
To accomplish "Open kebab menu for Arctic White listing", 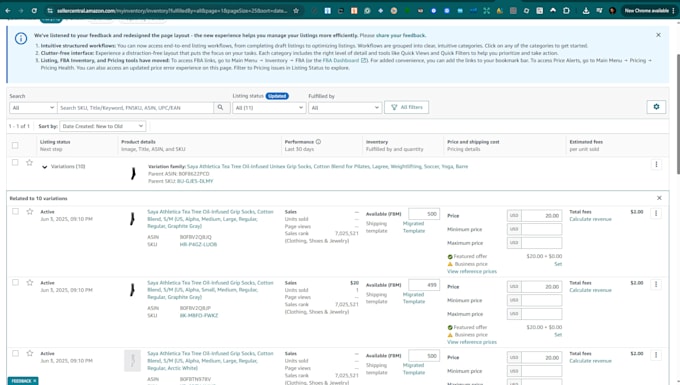I will [656, 355].
